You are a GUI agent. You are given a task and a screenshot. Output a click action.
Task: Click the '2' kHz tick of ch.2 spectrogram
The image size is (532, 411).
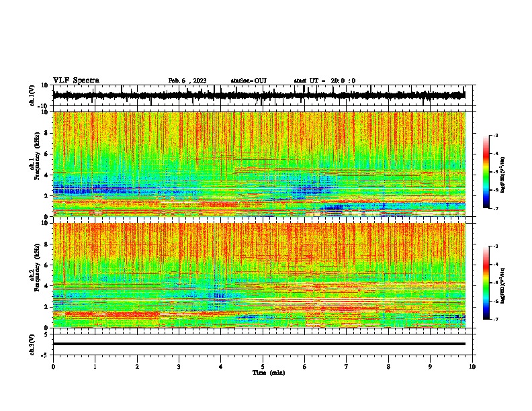tap(46, 307)
